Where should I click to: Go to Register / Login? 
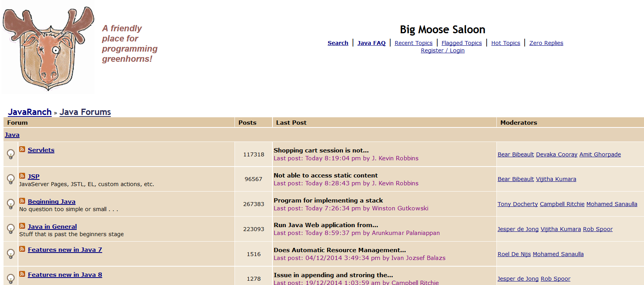pos(443,50)
